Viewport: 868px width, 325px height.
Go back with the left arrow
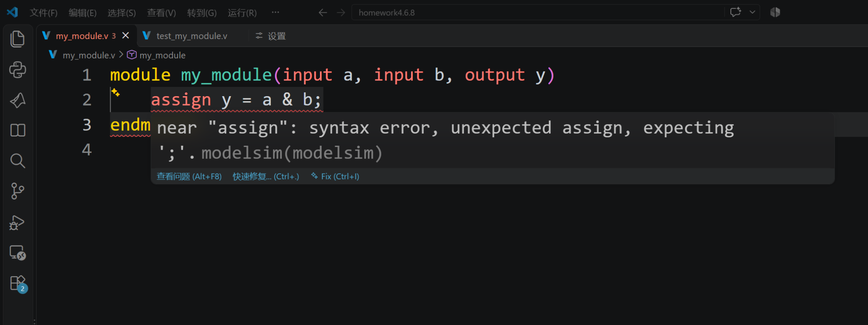pos(323,13)
